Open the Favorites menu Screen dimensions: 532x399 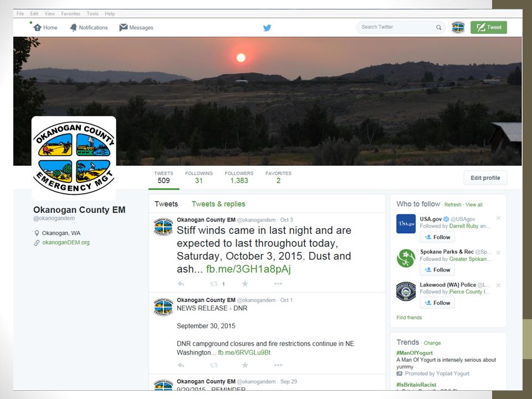click(70, 13)
